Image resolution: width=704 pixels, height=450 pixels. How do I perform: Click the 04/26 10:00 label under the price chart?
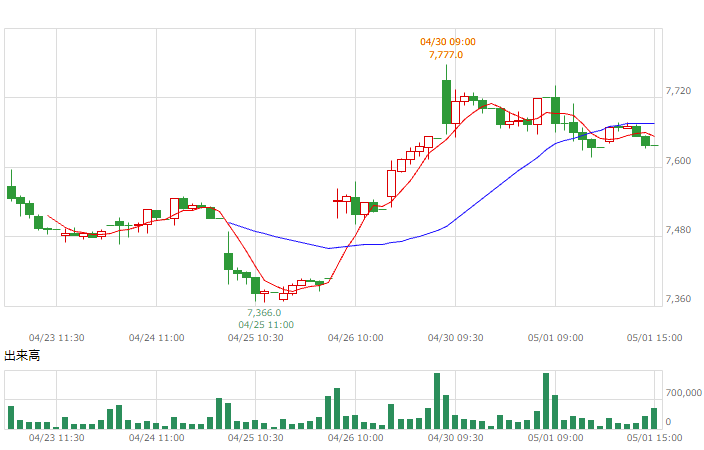tap(356, 338)
